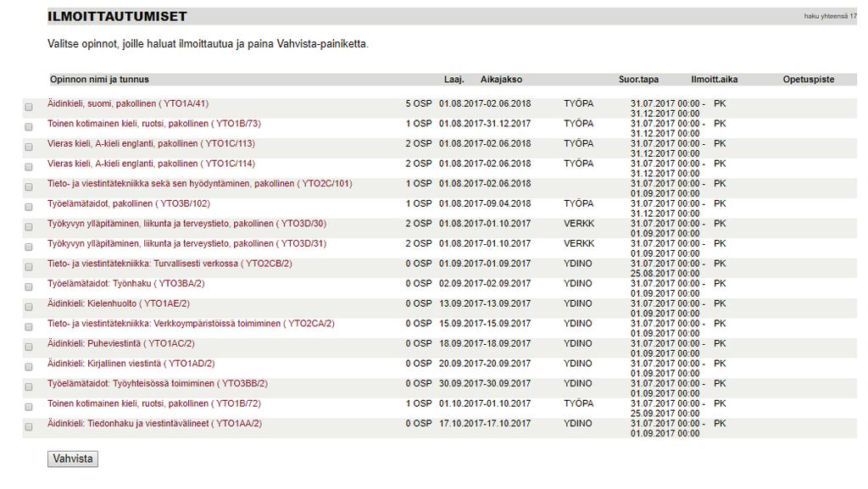Image resolution: width=868 pixels, height=489 pixels.
Task: Click VERKK in the YTO3D/30 row
Action: pyautogui.click(x=579, y=224)
